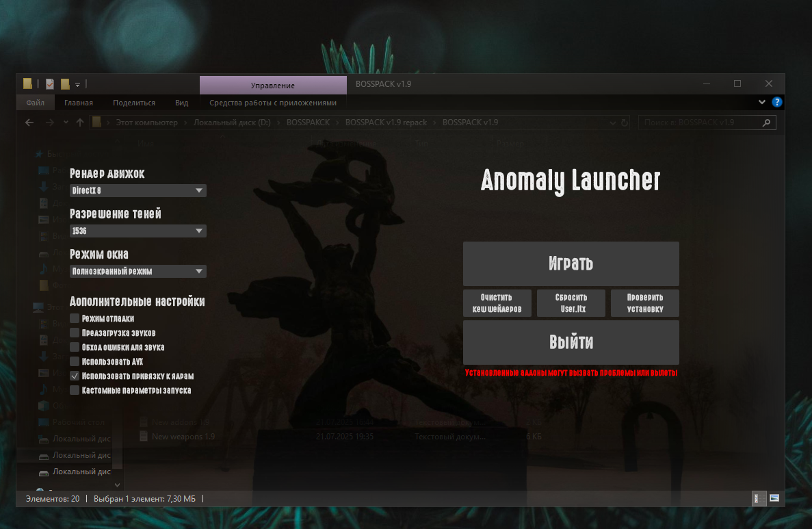Enable the Режим отладки checkbox
Screen dimensions: 812x529
pos(75,318)
